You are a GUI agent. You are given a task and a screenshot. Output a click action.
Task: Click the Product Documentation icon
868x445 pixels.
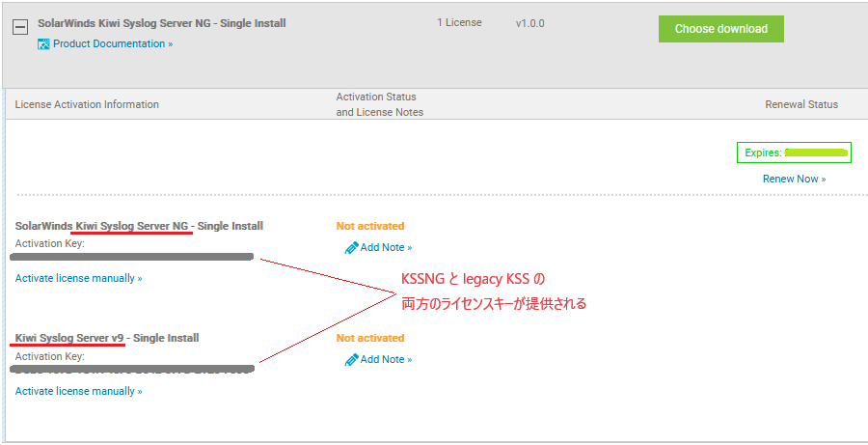tap(43, 44)
